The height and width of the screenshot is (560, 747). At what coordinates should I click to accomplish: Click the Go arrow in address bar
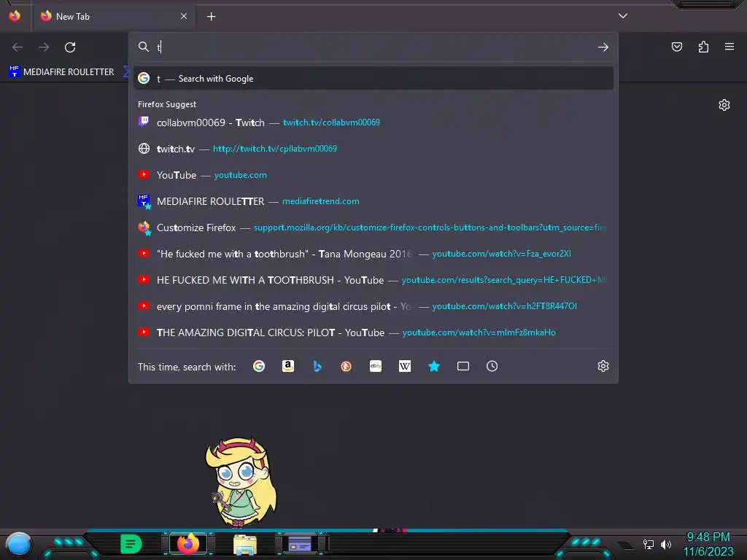click(x=603, y=47)
